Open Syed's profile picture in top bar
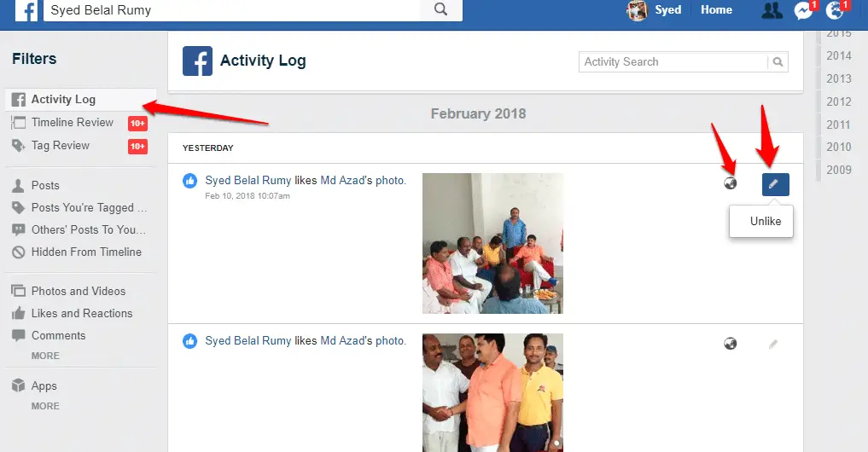Image resolution: width=868 pixels, height=452 pixels. coord(638,10)
